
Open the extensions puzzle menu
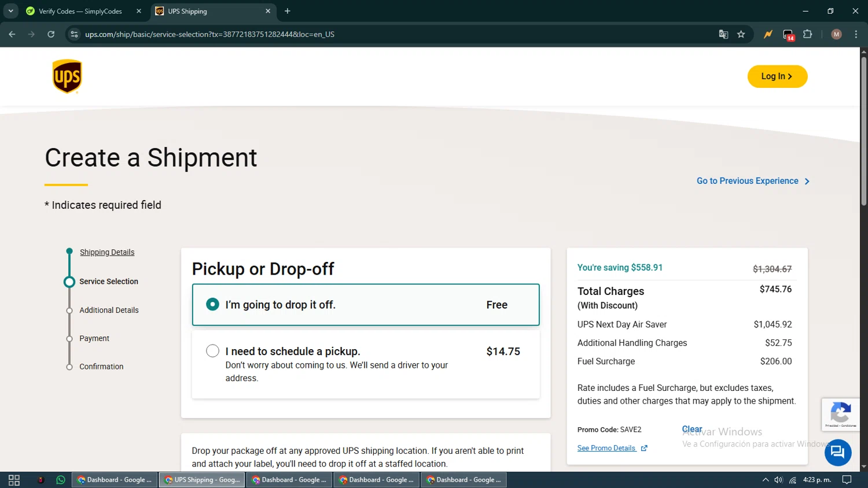tap(808, 34)
